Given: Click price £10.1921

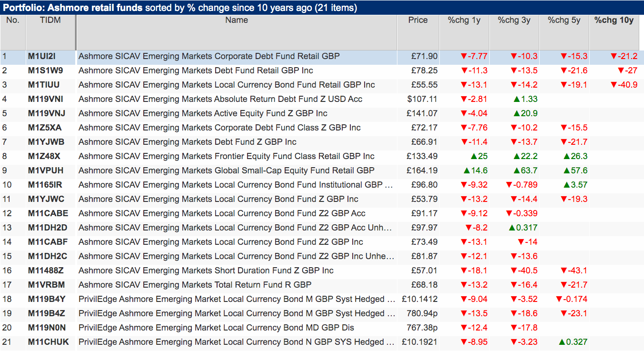Looking at the screenshot, I should pos(420,342).
